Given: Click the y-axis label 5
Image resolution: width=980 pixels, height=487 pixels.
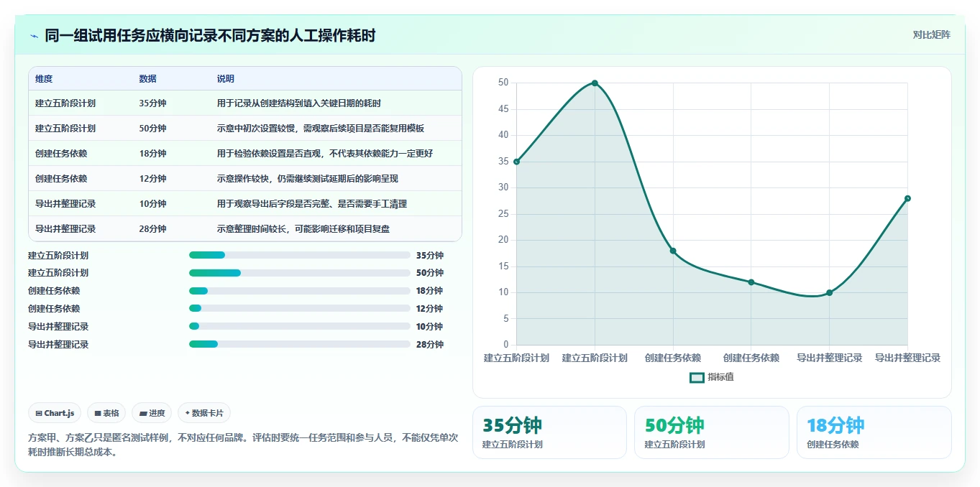Looking at the screenshot, I should coord(505,319).
